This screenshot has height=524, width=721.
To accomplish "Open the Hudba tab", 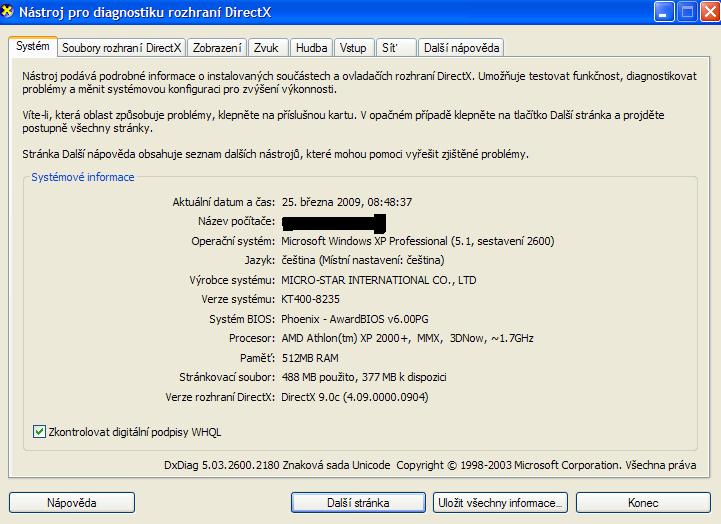I will point(312,48).
